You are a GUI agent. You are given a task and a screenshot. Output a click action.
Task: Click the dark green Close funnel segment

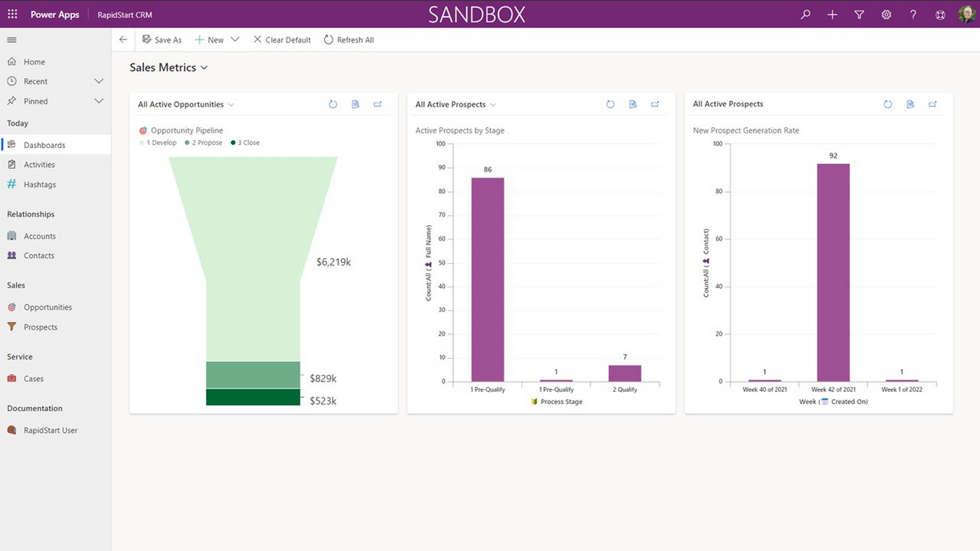pyautogui.click(x=253, y=397)
